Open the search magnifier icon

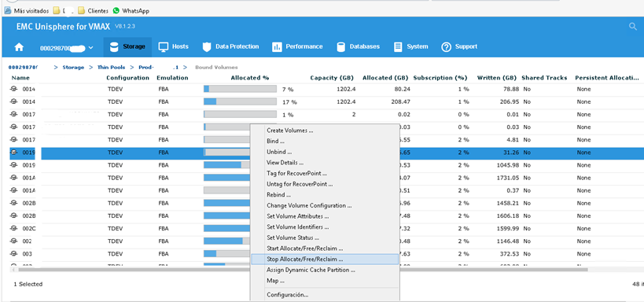click(x=632, y=27)
